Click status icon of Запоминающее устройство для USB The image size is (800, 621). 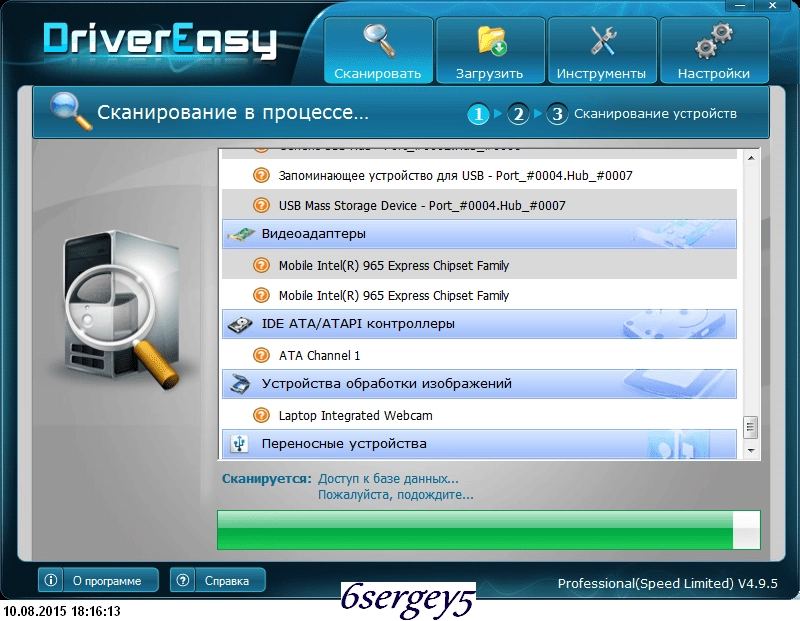click(x=261, y=176)
